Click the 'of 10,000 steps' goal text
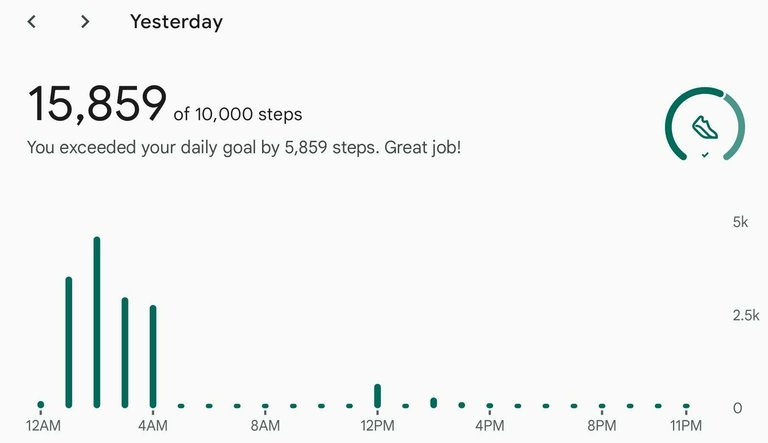 tap(238, 114)
